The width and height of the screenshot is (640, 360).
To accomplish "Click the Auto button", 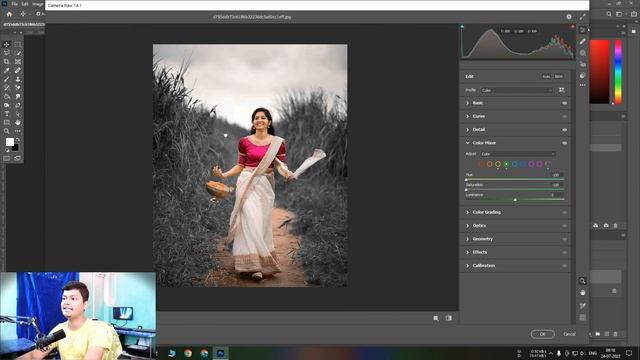I will pyautogui.click(x=546, y=76).
